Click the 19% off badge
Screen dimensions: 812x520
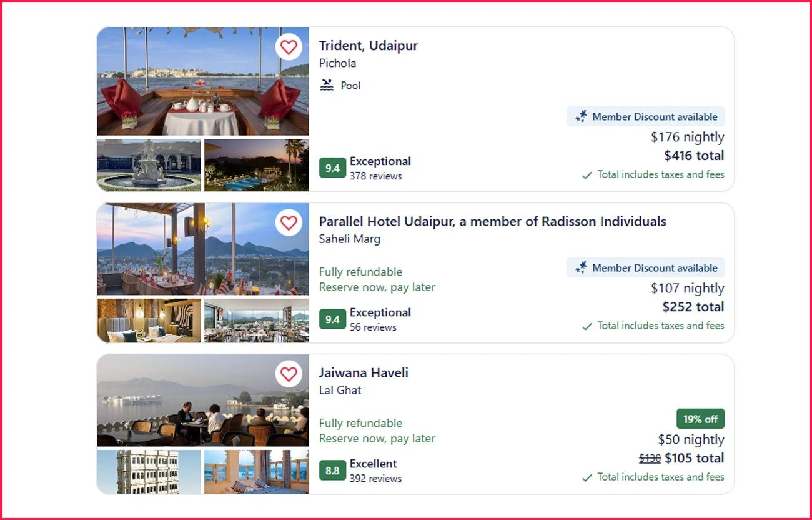pos(700,419)
